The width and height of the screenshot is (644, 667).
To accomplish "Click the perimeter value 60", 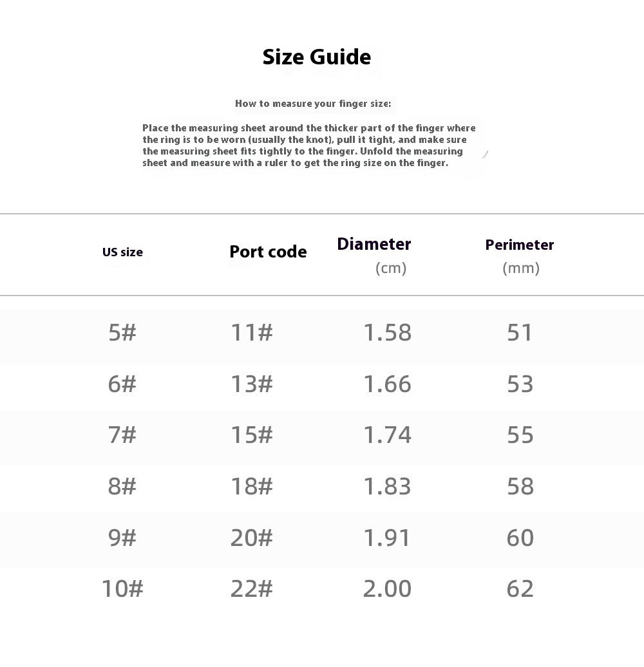I will (520, 538).
